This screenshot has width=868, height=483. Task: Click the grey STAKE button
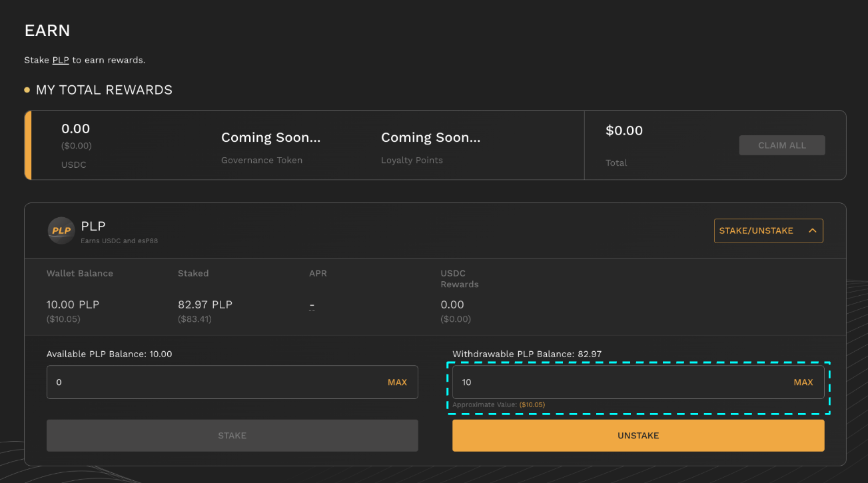[x=232, y=435]
